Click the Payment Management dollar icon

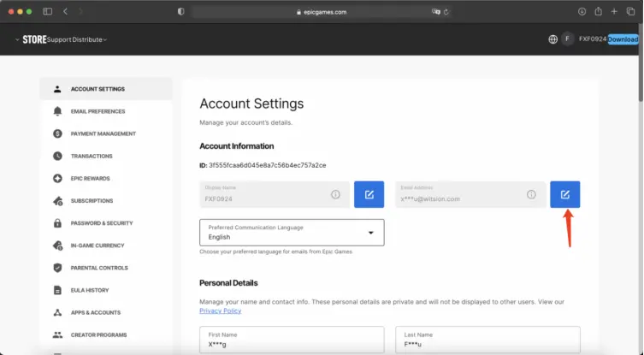[x=57, y=133]
